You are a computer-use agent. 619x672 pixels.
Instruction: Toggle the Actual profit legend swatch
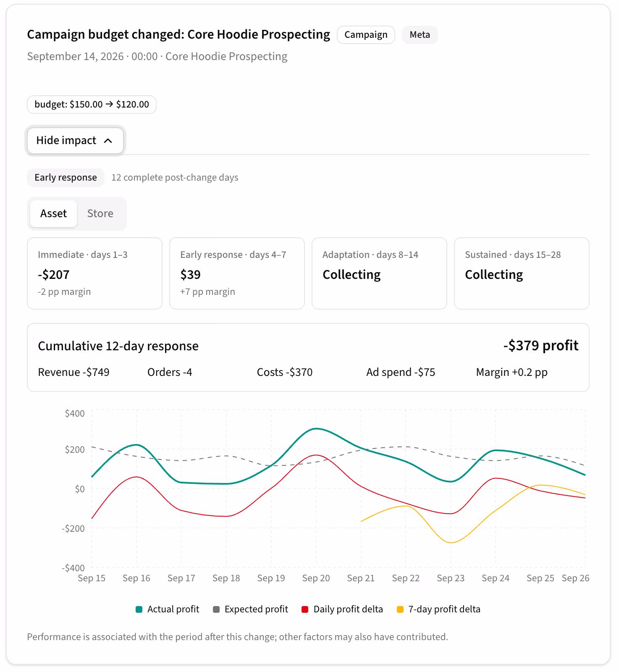pyautogui.click(x=139, y=609)
